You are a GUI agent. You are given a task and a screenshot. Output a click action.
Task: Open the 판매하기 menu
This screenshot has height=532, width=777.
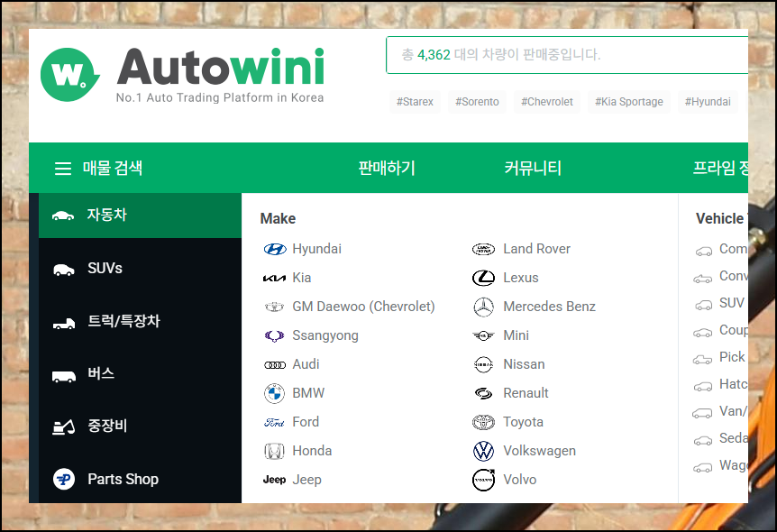click(387, 168)
